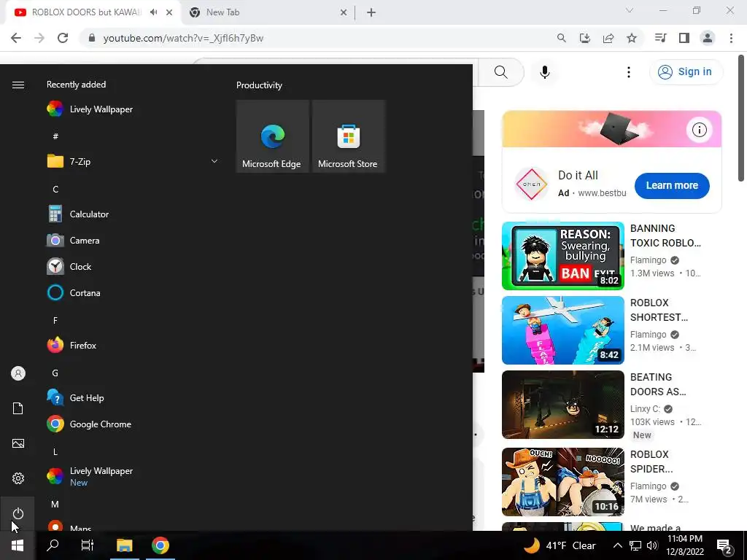Start YouTube voice search microphone
This screenshot has width=747, height=560.
(544, 72)
